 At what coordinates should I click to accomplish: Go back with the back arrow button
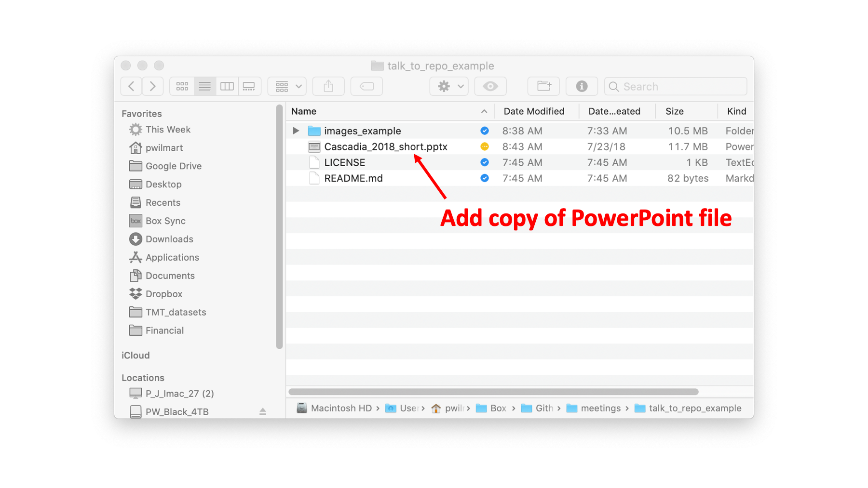coord(131,86)
